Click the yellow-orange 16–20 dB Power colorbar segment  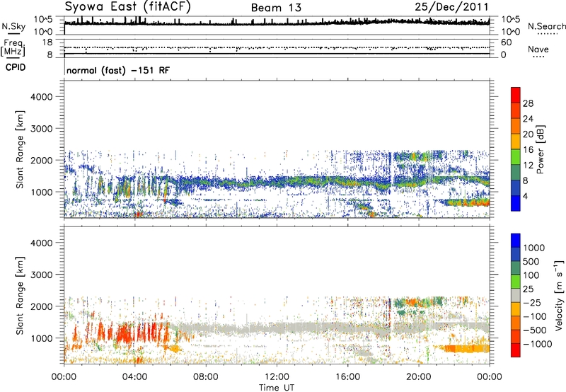[x=516, y=142]
